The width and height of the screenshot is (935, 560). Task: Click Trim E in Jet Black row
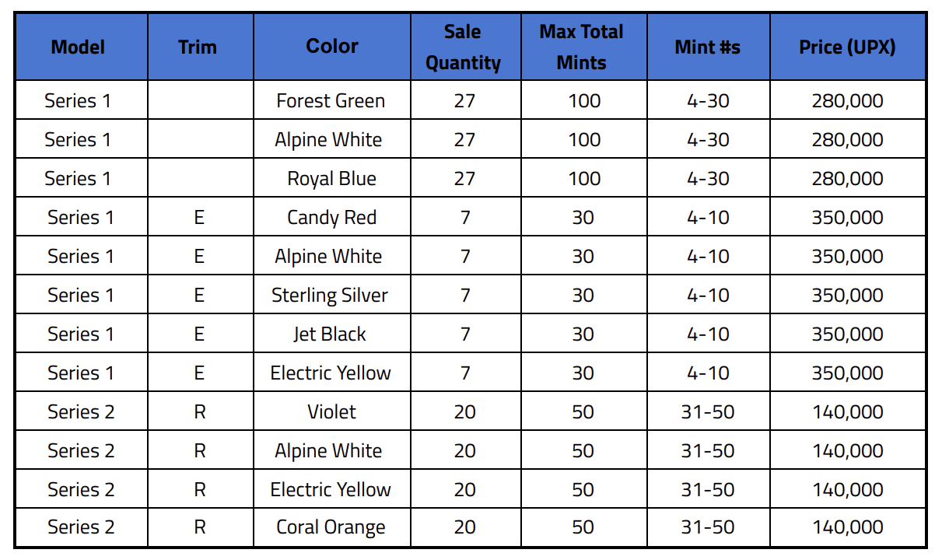pos(199,334)
